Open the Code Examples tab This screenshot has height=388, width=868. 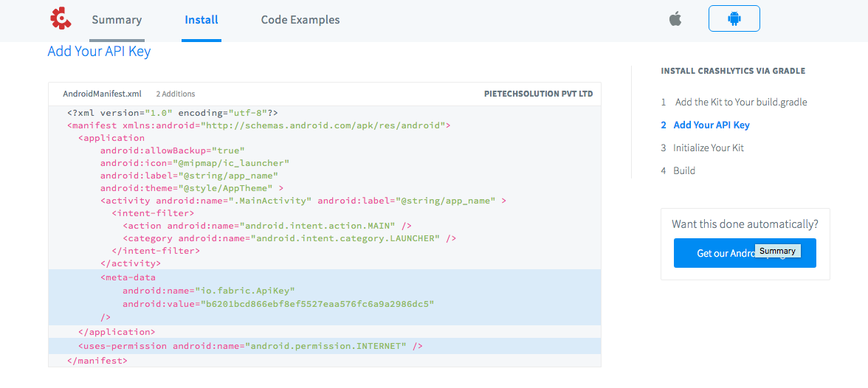(x=300, y=20)
